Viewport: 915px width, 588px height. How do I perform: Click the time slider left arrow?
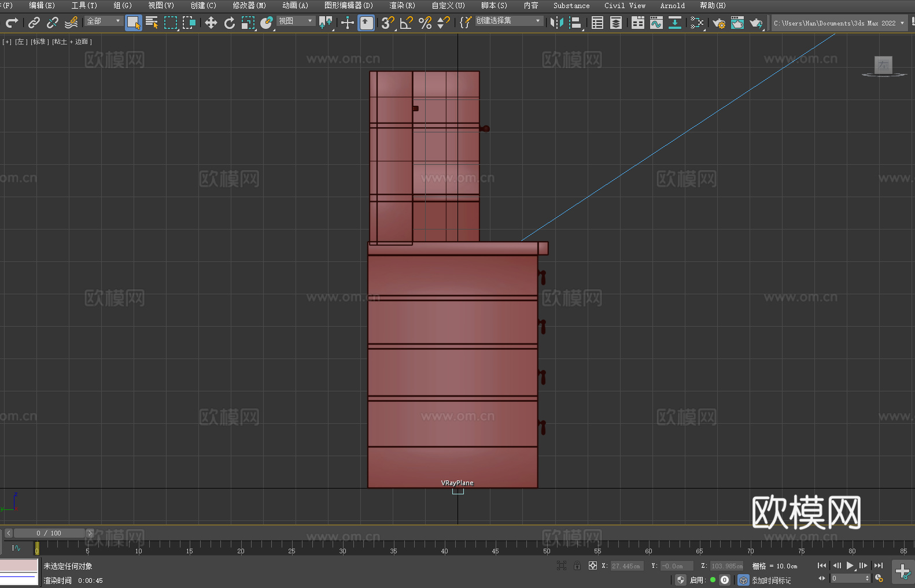click(8, 533)
